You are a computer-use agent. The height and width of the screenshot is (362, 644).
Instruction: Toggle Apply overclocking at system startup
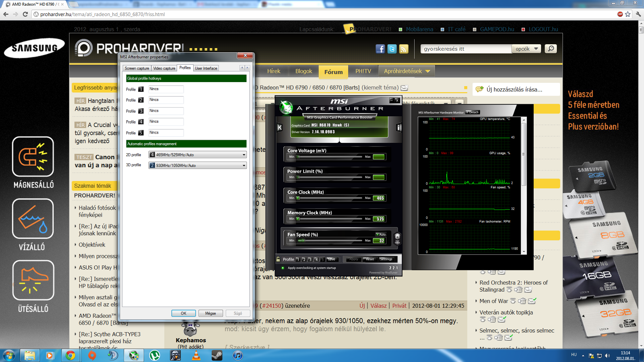[x=283, y=268]
